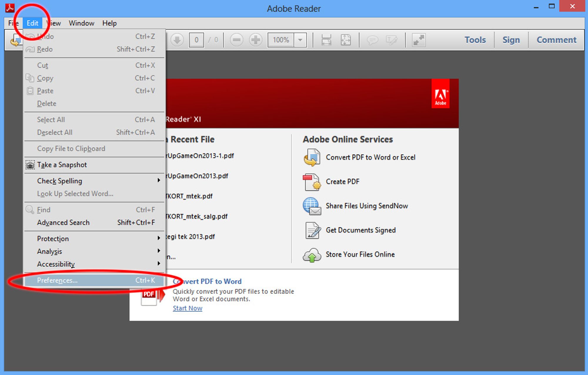588x375 pixels.
Task: Click Adobe Reader app icon in title bar
Action: pyautogui.click(x=10, y=8)
